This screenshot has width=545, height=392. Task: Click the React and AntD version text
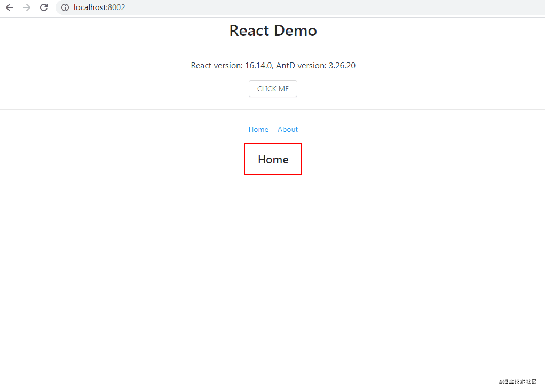pos(273,65)
